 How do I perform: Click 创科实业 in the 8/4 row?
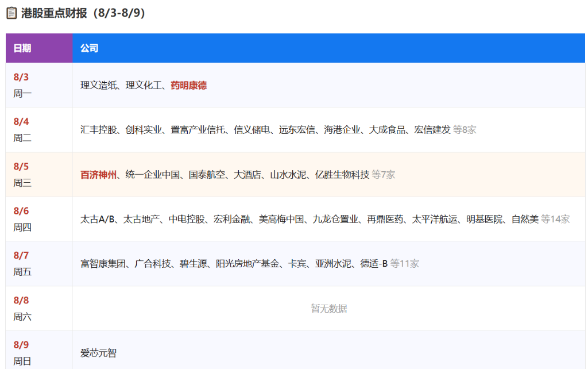144,130
